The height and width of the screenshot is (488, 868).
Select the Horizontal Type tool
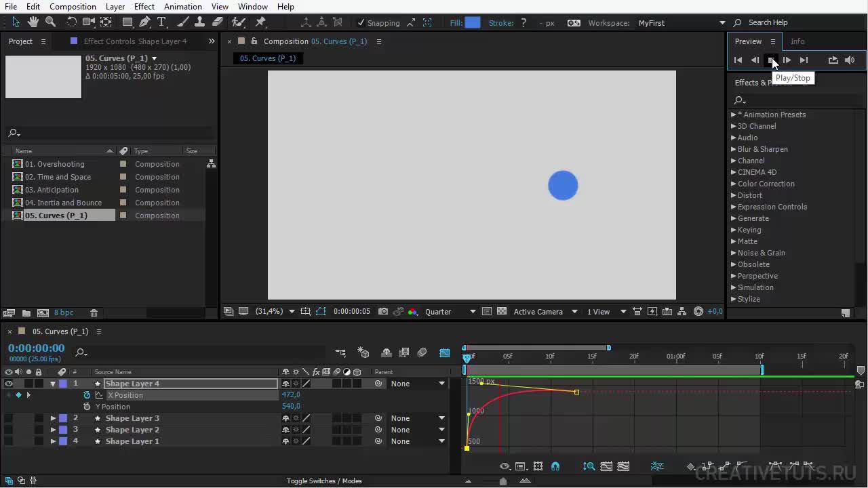coord(161,22)
